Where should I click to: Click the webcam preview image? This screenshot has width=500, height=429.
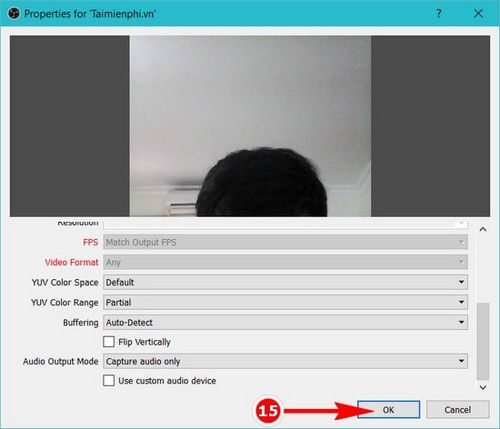(x=250, y=126)
